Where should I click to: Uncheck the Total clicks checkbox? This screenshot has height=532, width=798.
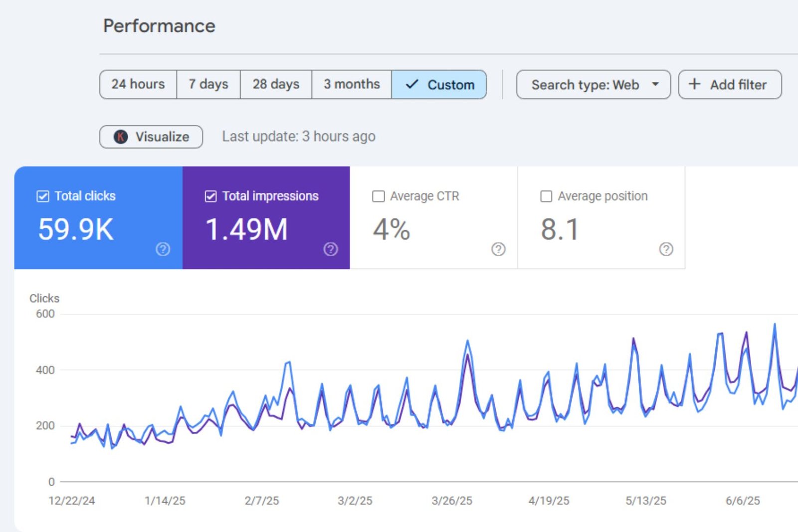[x=43, y=196]
